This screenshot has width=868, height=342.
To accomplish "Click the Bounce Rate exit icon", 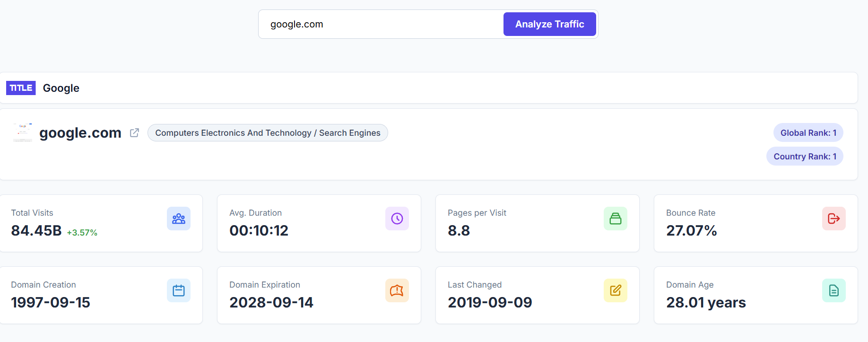I will click(834, 219).
